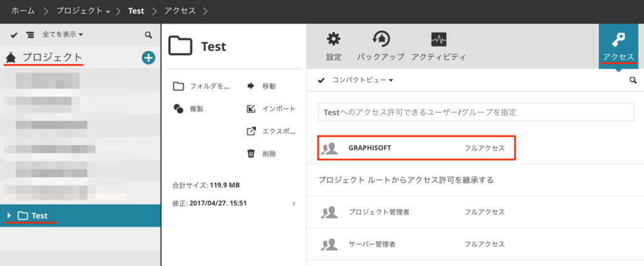Search in access panel with magnifier icon
Viewport: 644px width, 266px height.
pos(633,80)
